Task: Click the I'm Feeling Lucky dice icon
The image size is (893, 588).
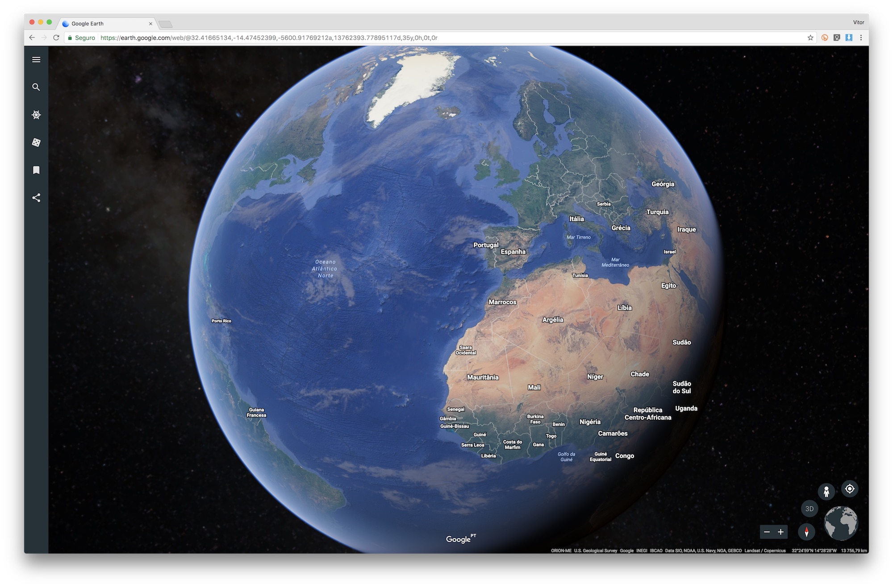Action: point(36,142)
